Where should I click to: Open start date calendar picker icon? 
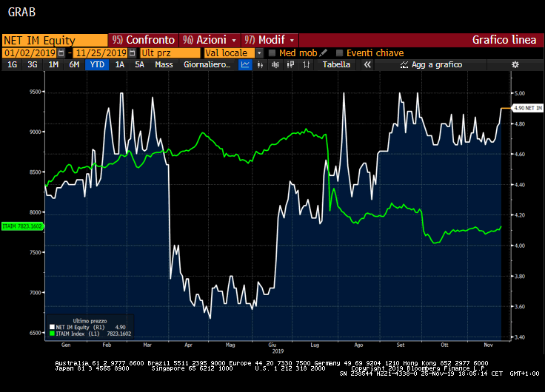pyautogui.click(x=61, y=53)
